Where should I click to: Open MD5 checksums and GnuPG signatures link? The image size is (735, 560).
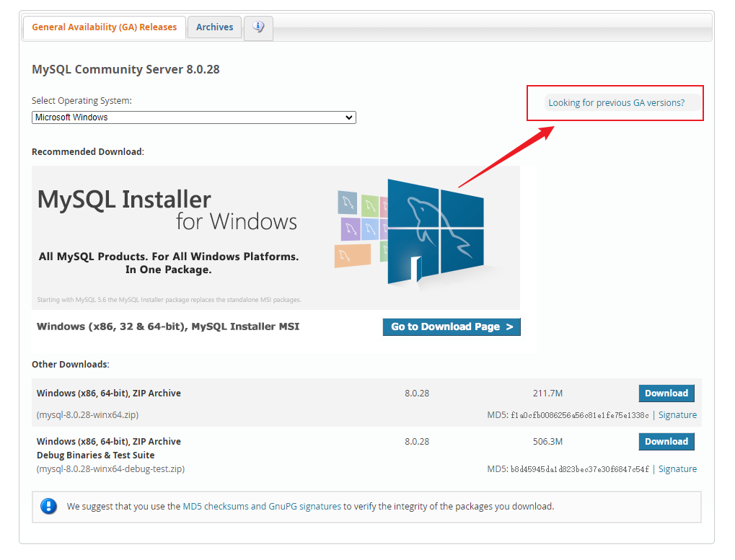tap(262, 506)
